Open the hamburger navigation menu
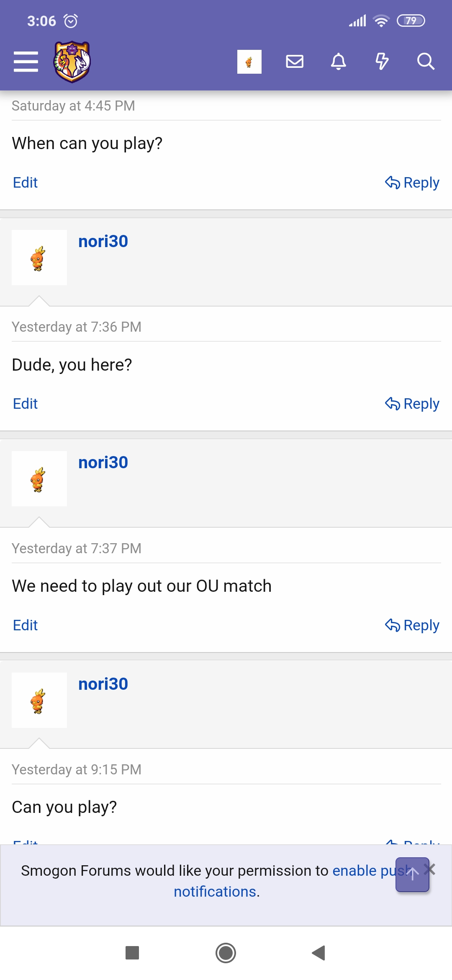This screenshot has height=980, width=452. tap(26, 62)
